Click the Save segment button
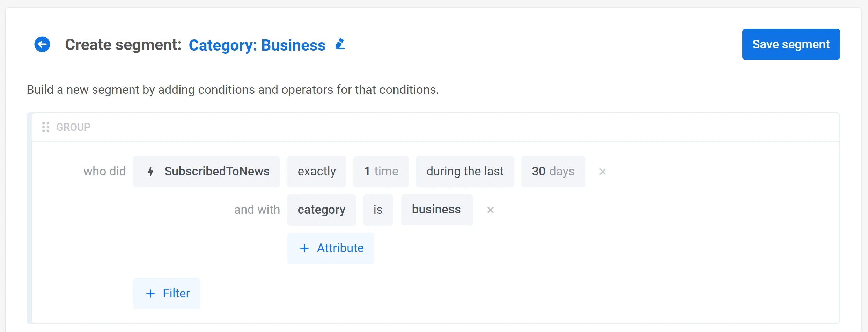Viewport: 868px width, 332px height. click(791, 44)
